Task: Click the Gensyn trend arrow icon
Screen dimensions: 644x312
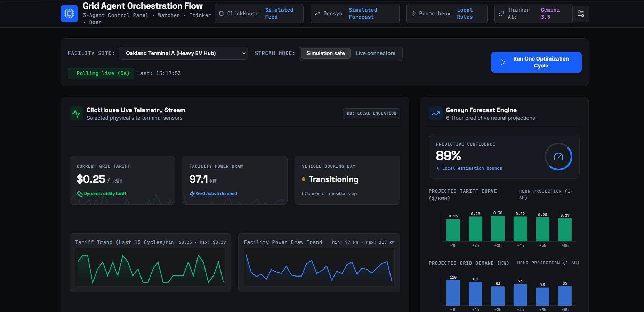Action: 317,14
